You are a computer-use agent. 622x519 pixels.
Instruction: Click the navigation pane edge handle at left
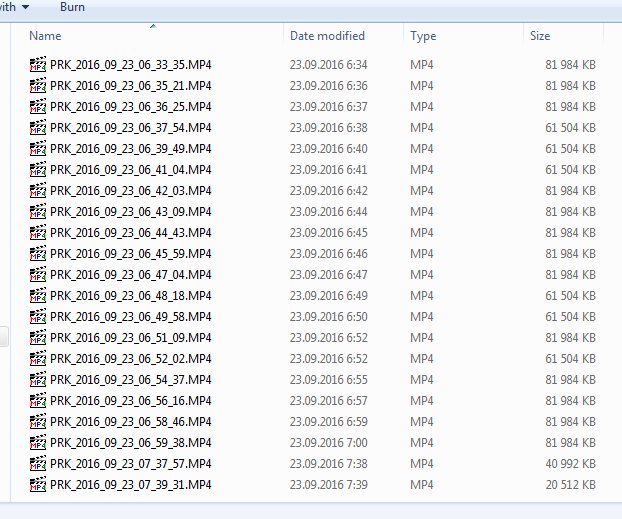4,337
